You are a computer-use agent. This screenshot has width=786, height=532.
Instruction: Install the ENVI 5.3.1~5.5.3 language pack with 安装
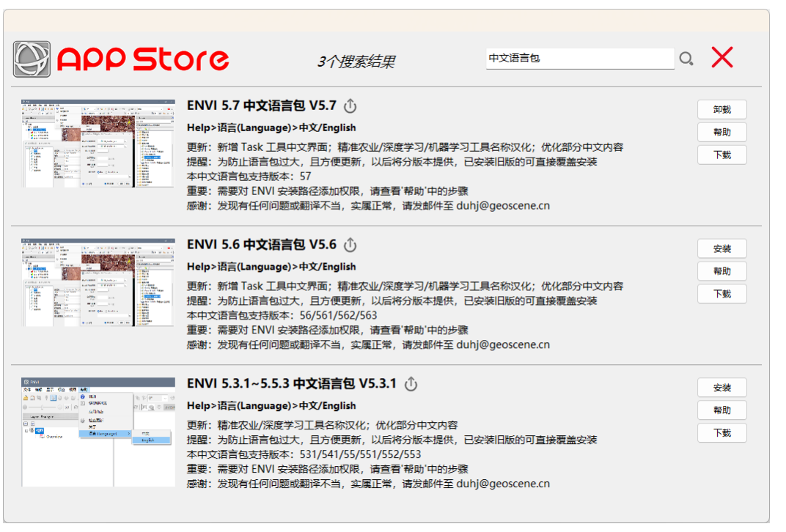(x=721, y=388)
